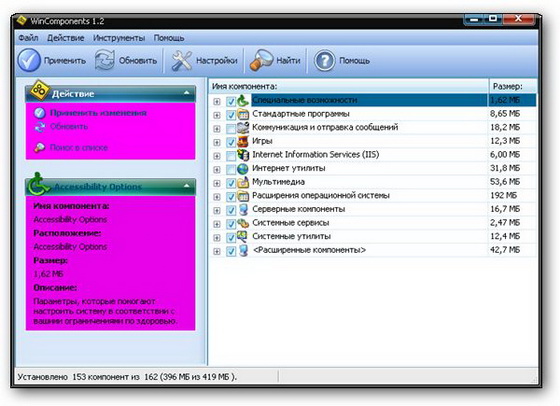Click the 192 МБ size cell

tap(504, 196)
